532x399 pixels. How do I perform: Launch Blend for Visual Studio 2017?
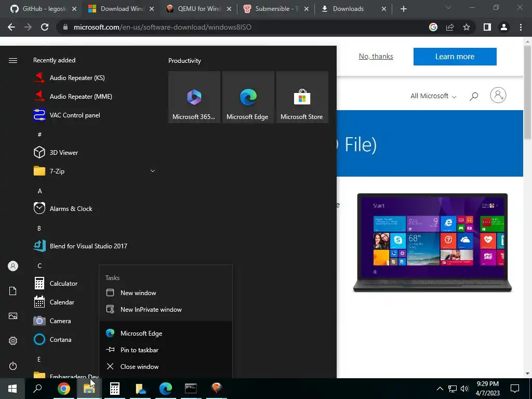[x=88, y=246]
